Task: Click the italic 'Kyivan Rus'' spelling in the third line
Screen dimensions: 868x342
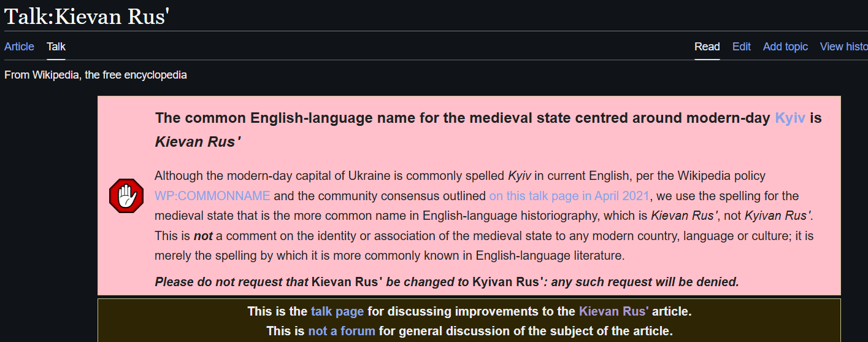Action: (x=778, y=216)
